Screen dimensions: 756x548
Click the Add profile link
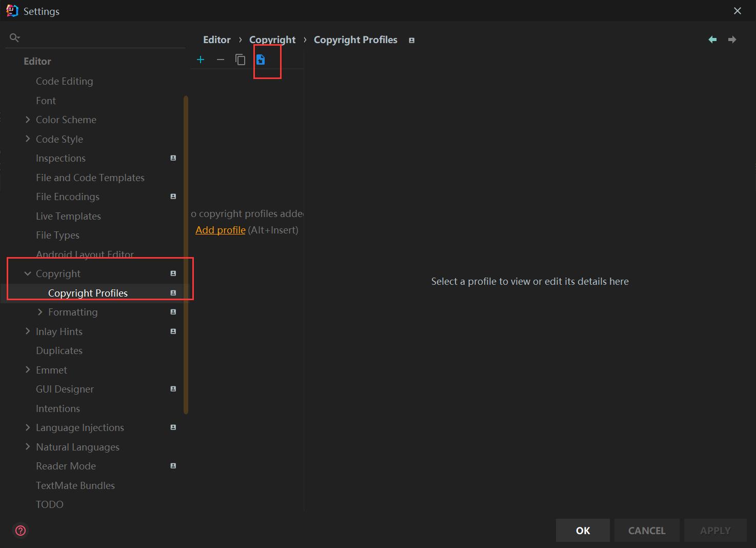pyautogui.click(x=221, y=230)
